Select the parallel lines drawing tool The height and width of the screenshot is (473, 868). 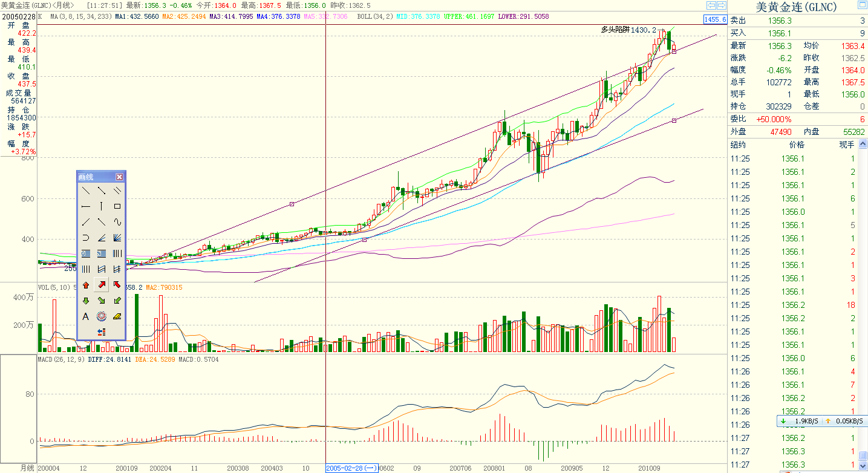(x=117, y=191)
